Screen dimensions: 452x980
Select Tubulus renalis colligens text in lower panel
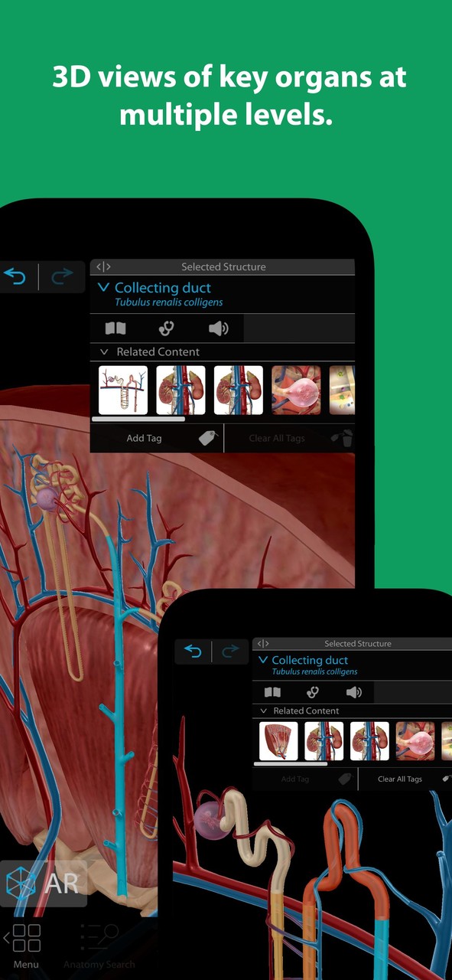(x=314, y=671)
